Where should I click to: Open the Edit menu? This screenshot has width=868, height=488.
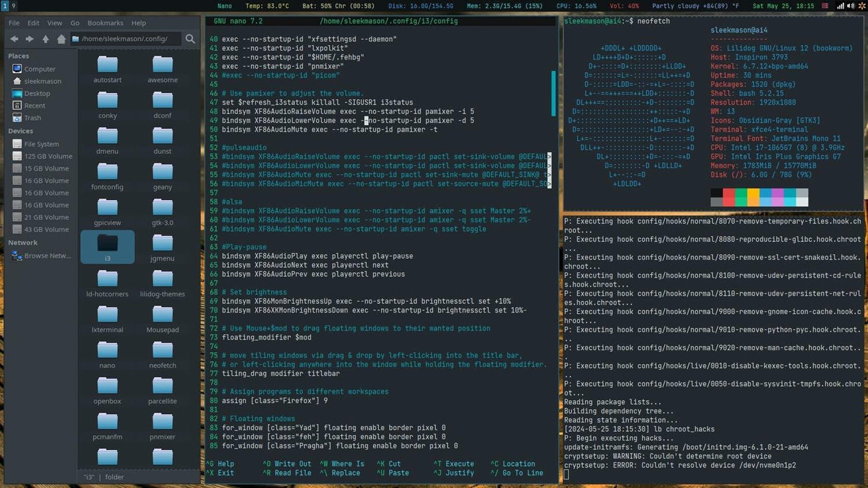tap(34, 23)
